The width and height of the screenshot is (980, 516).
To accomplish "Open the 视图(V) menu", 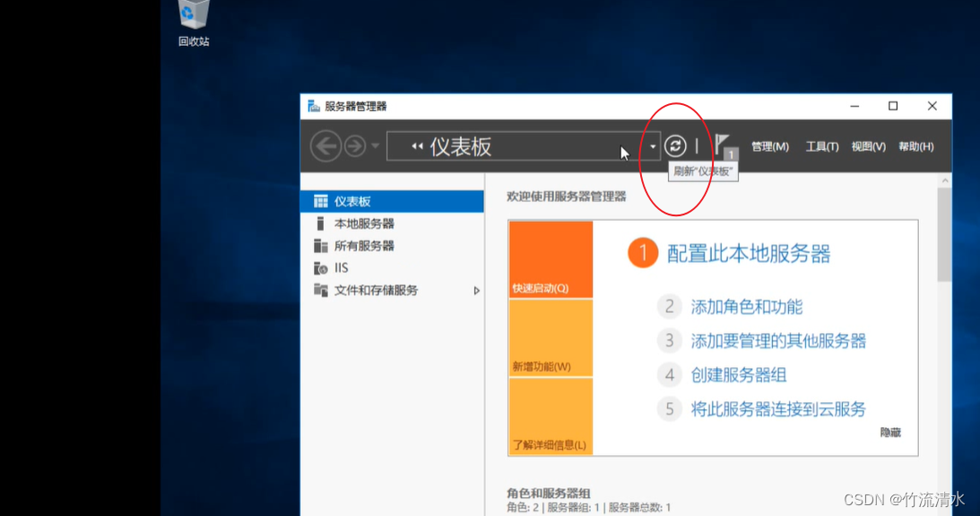I will [868, 146].
